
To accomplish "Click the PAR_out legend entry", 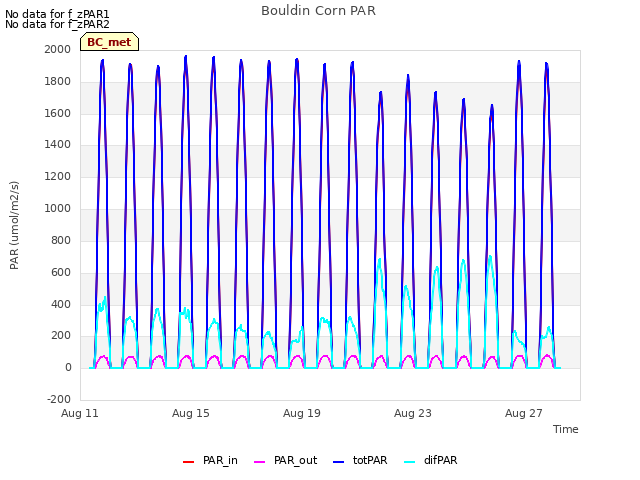I will 285,460.
